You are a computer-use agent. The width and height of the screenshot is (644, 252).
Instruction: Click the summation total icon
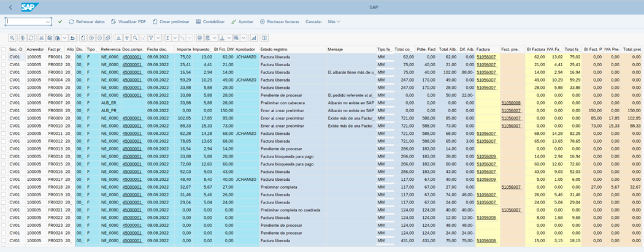(167, 37)
